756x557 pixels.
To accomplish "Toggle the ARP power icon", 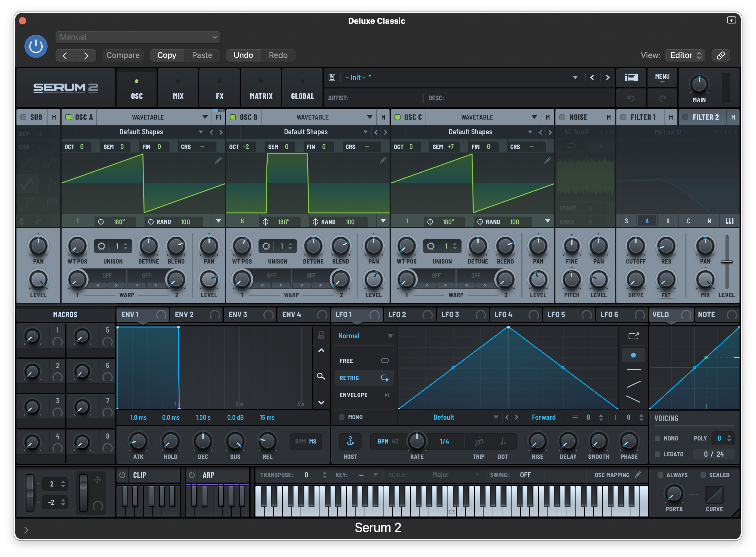I will click(x=192, y=475).
